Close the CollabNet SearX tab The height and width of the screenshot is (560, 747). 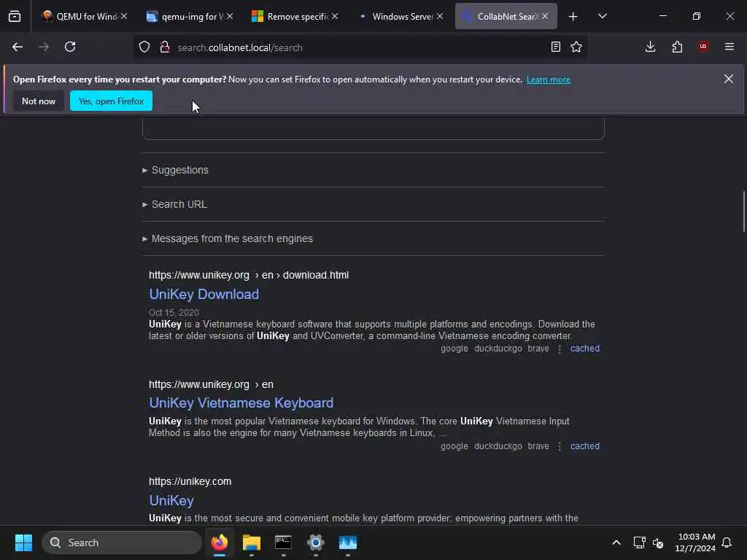pos(545,17)
